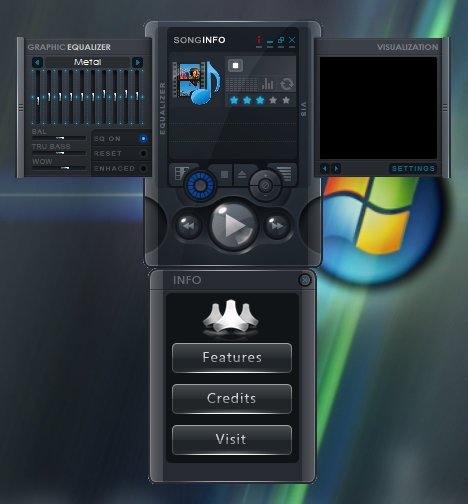Rate the song two stars
The height and width of the screenshot is (504, 468).
point(247,100)
